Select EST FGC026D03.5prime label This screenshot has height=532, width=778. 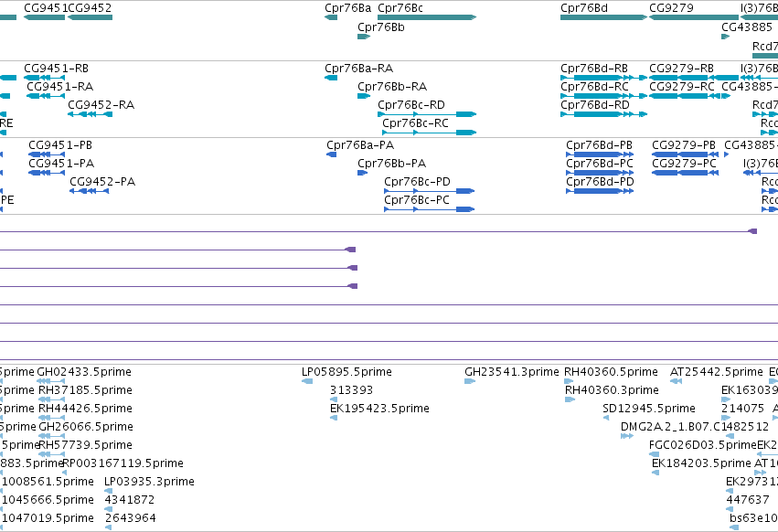click(x=703, y=445)
